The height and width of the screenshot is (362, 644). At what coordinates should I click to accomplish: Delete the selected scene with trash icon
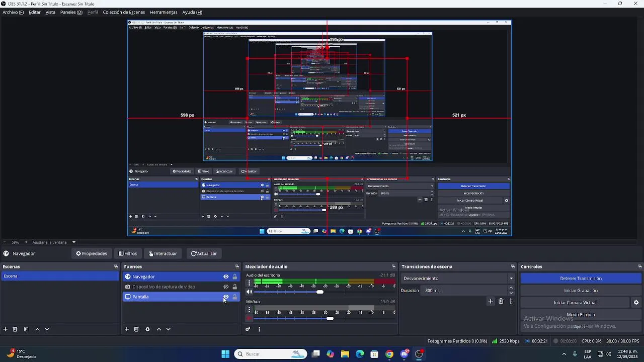tap(15, 329)
